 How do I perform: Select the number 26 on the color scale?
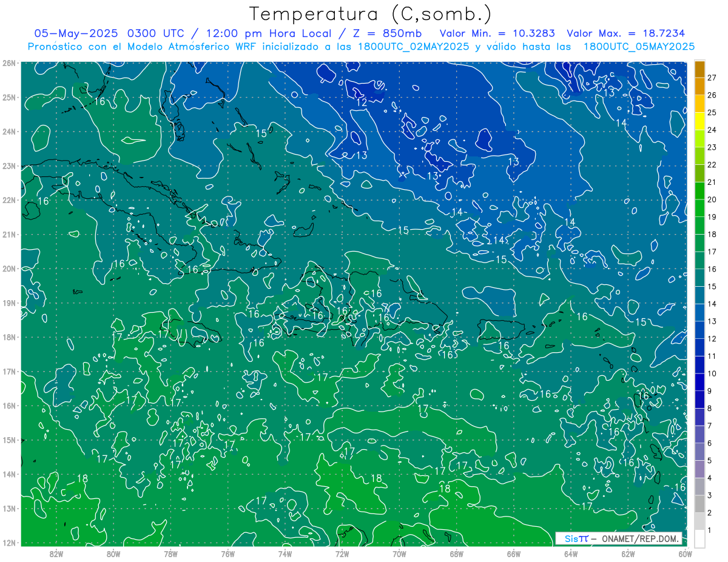click(712, 95)
